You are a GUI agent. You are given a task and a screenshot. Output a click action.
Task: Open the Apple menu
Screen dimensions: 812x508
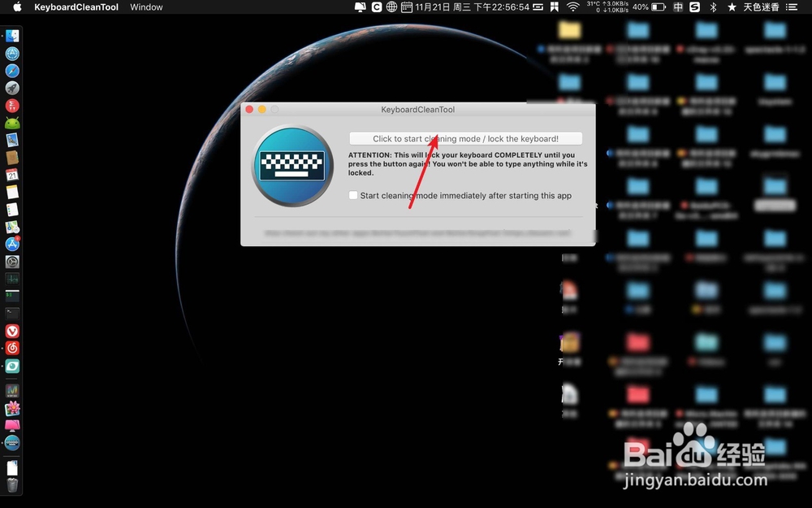coord(17,7)
